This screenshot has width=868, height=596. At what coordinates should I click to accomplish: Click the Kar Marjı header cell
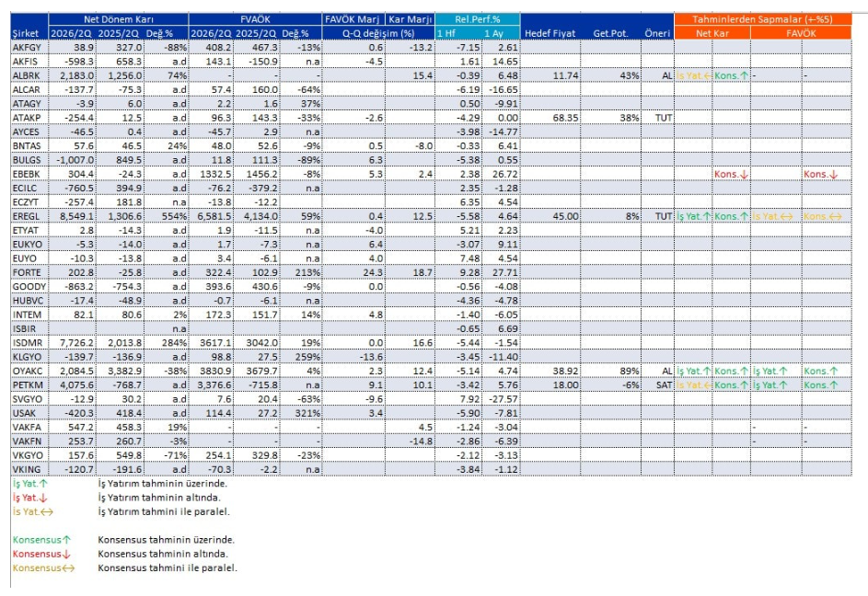pyautogui.click(x=411, y=19)
